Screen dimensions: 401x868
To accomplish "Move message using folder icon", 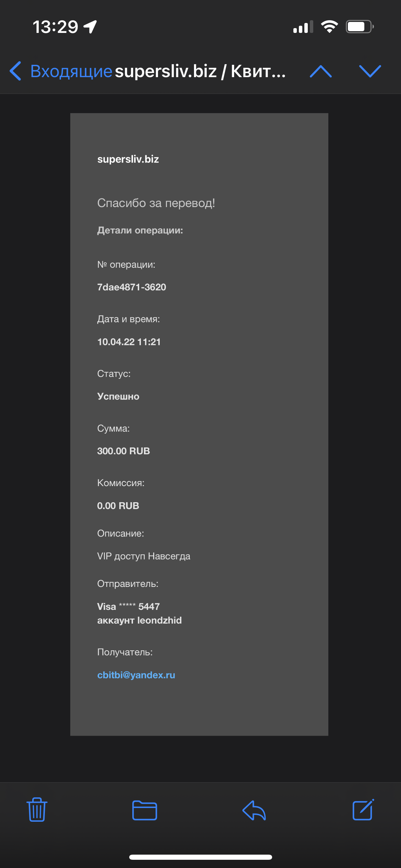I will click(145, 810).
